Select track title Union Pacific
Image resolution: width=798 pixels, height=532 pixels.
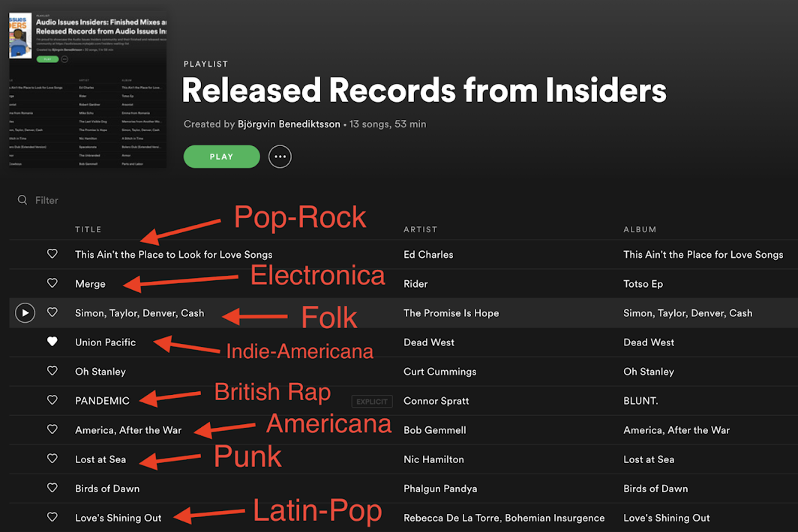click(x=105, y=342)
